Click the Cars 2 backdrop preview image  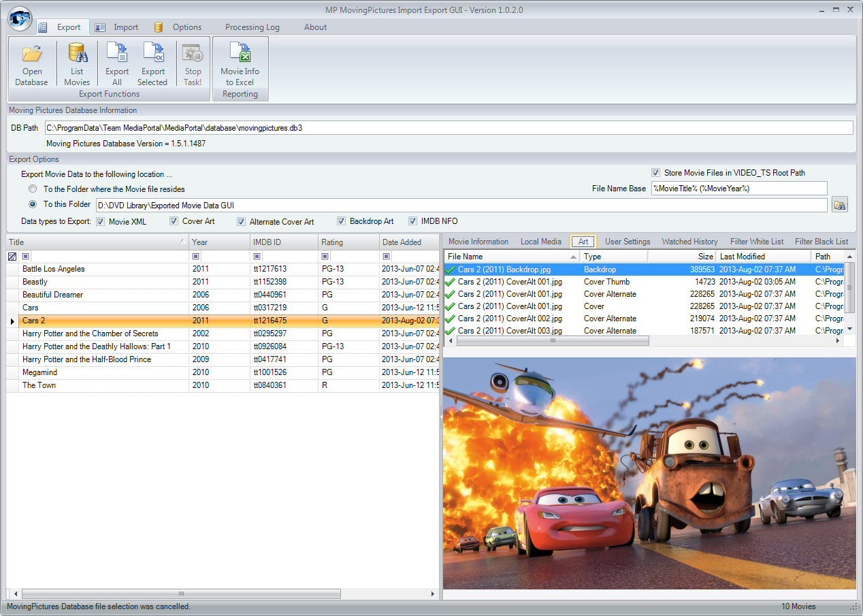649,473
